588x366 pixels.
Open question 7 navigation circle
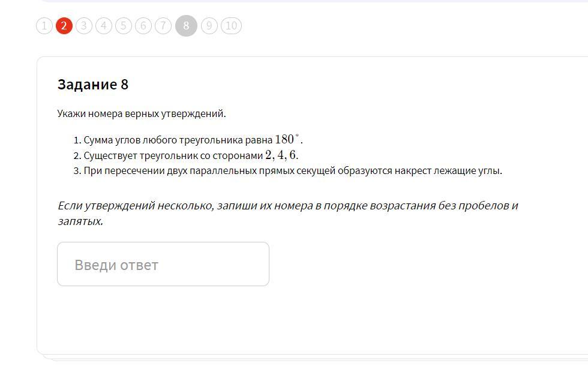[x=163, y=26]
